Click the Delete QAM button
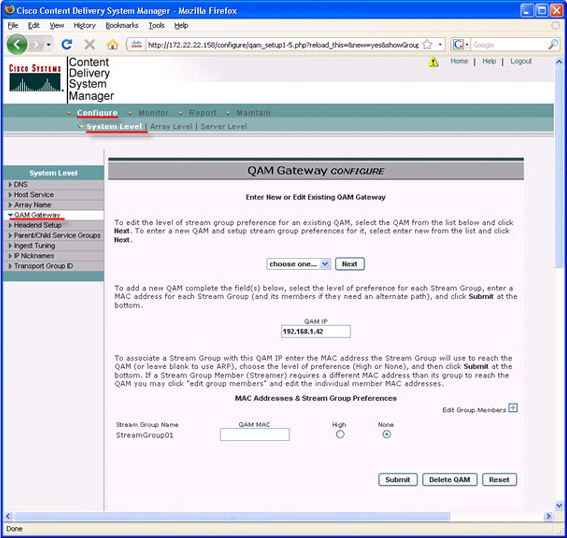The image size is (567, 538). [449, 480]
